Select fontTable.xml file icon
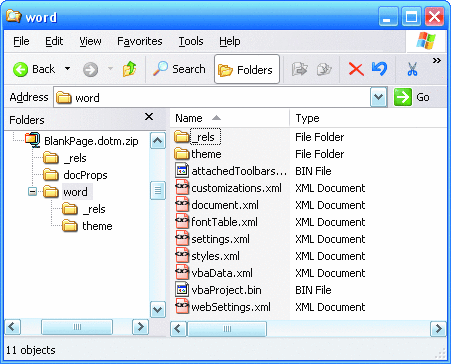The height and width of the screenshot is (364, 451). (x=182, y=222)
